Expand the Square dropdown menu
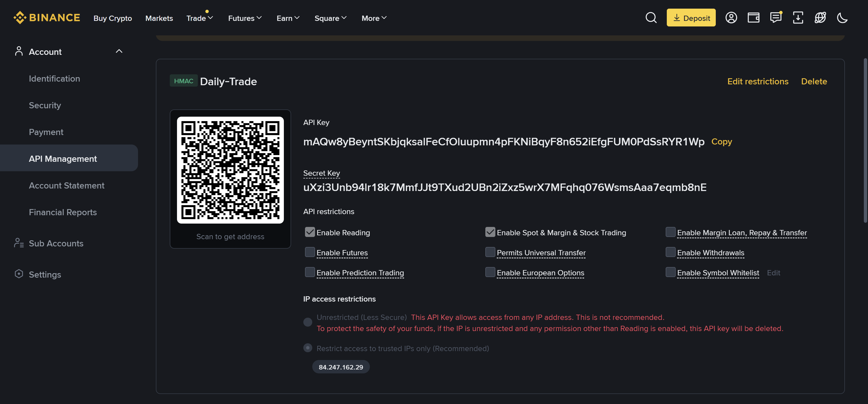This screenshot has width=868, height=404. (x=331, y=18)
